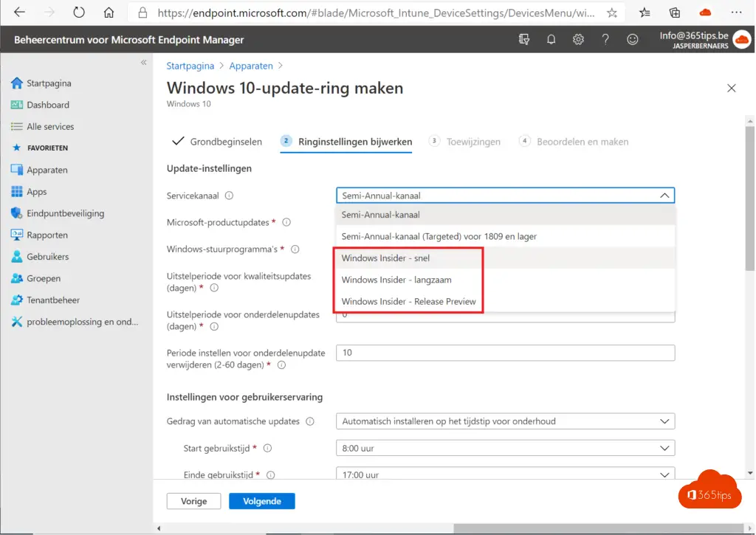The height and width of the screenshot is (535, 756).
Task: Click the Vorige button
Action: click(x=194, y=501)
